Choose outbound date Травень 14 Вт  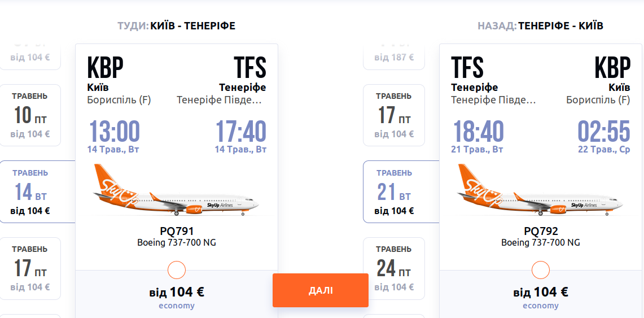pos(30,191)
